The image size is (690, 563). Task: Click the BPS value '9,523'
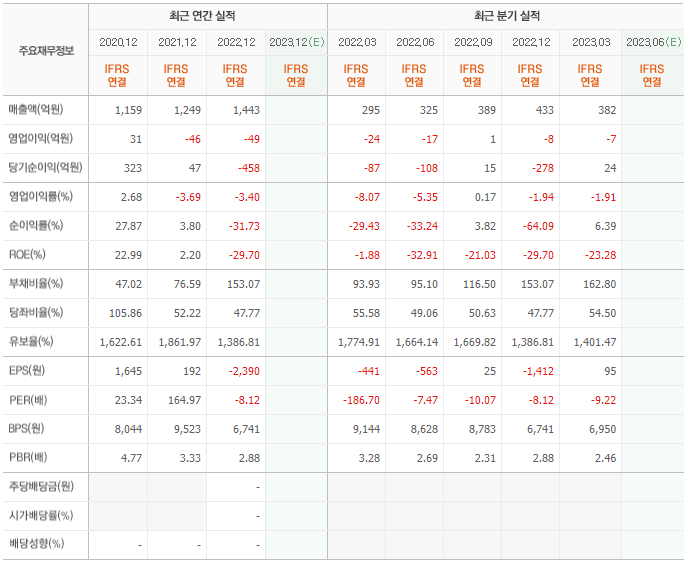187,429
